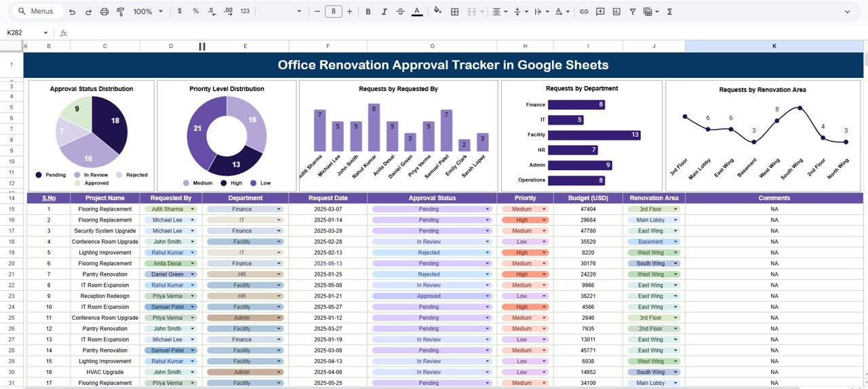This screenshot has height=389, width=868.
Task: Select the Format as currency button
Action: tap(179, 12)
